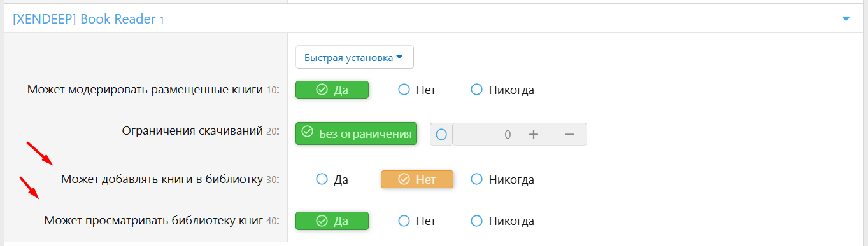The image size is (868, 246).
Task: Open the [XENDEEP] Book Reader heading link
Action: tap(84, 19)
